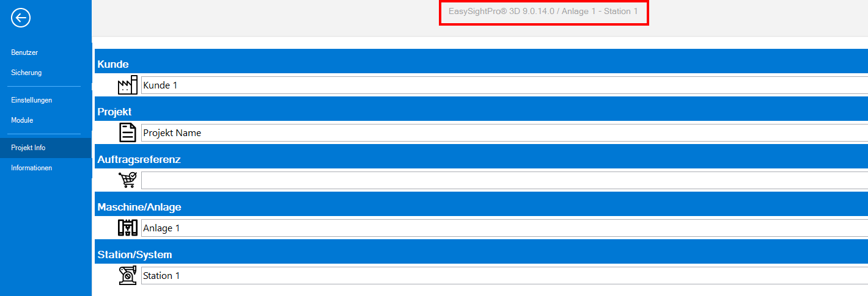Open the Informationen page
Viewport: 868px width, 296px height.
(x=31, y=168)
